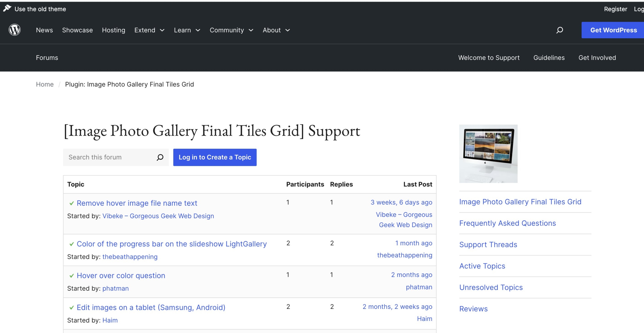Click resolved checkmark on Color of progress bar topic
This screenshot has height=333, width=644.
point(72,244)
